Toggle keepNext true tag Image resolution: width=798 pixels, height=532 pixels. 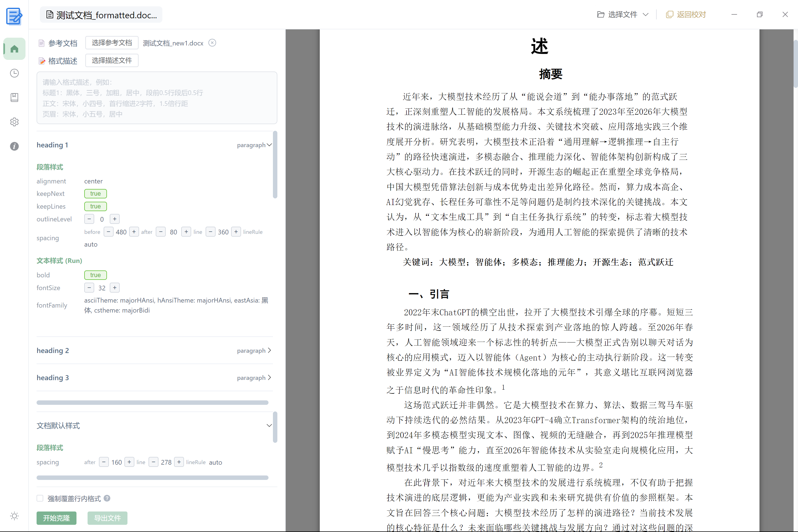95,193
